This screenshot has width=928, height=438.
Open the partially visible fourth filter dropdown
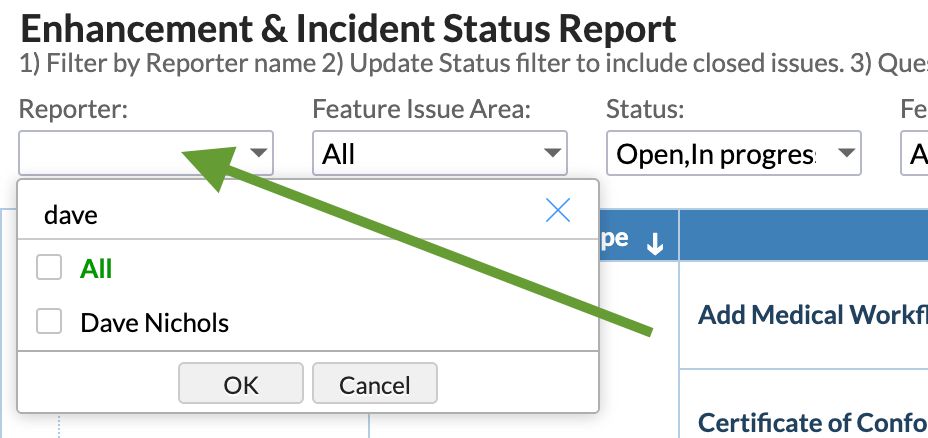point(916,154)
